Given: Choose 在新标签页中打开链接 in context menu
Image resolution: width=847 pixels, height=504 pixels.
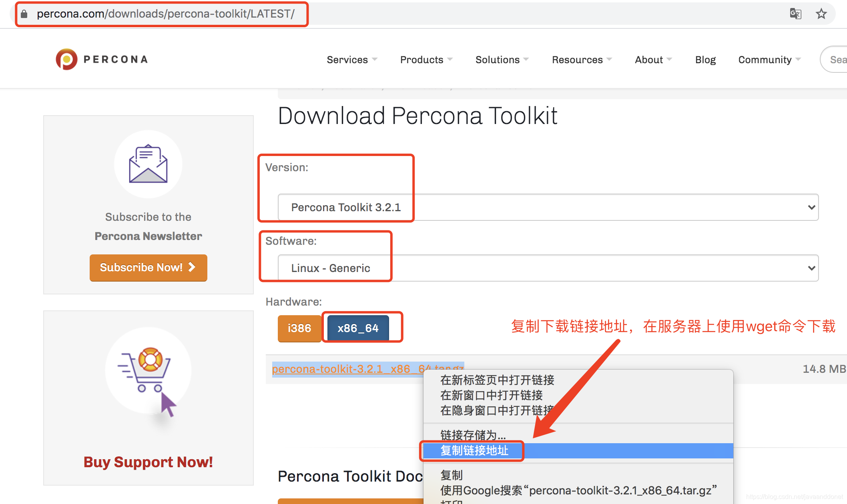Looking at the screenshot, I should 497,380.
